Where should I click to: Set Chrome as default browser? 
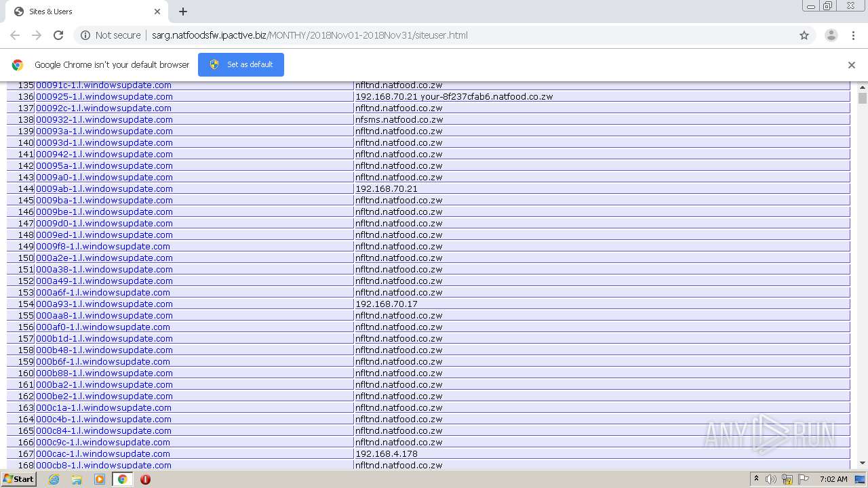click(x=241, y=64)
